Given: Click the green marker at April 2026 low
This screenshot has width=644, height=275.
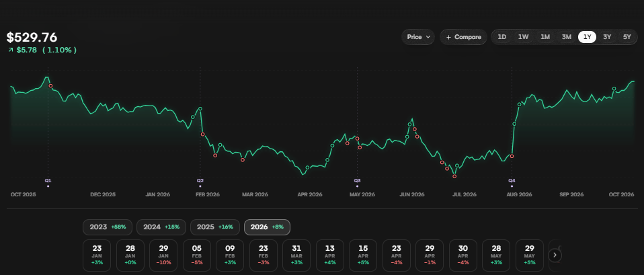Looking at the screenshot, I should coord(308,167).
